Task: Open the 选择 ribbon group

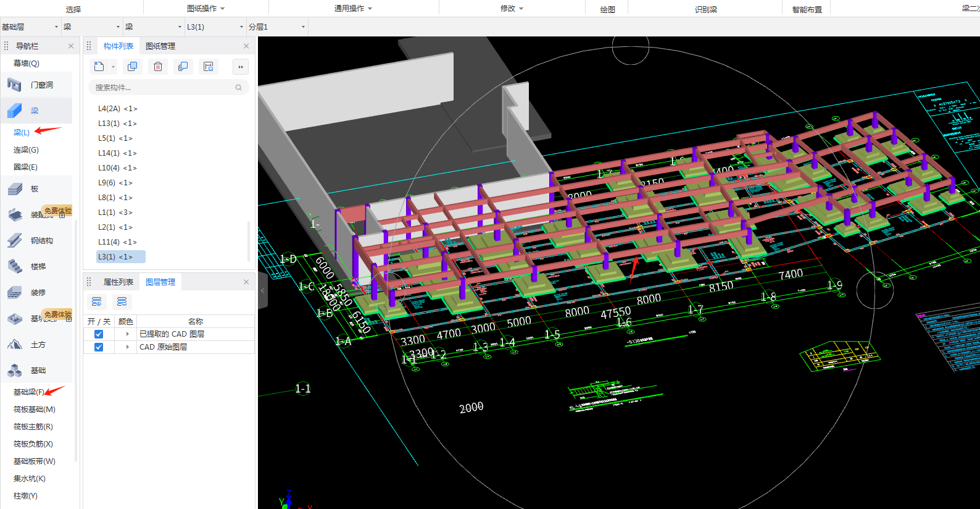Action: click(73, 9)
